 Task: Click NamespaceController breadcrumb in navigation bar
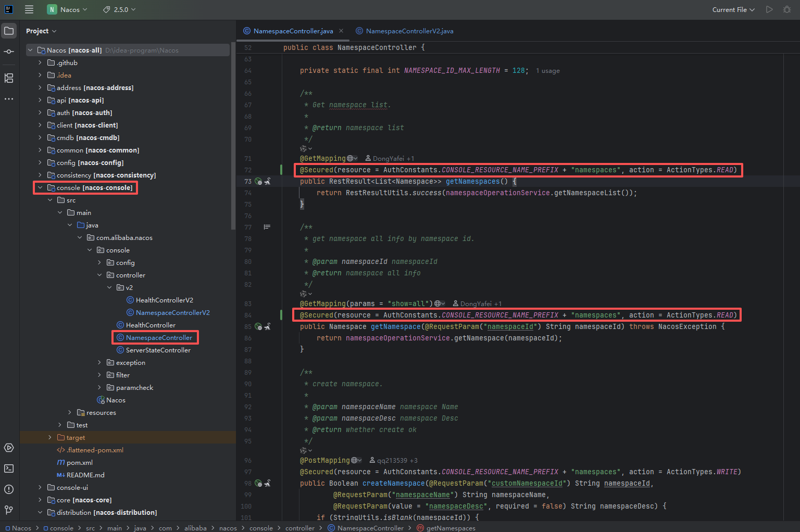366,528
